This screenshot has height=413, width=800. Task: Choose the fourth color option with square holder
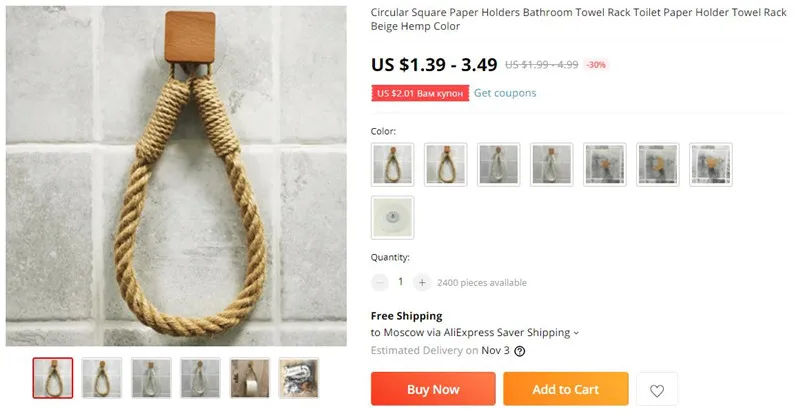pos(552,164)
